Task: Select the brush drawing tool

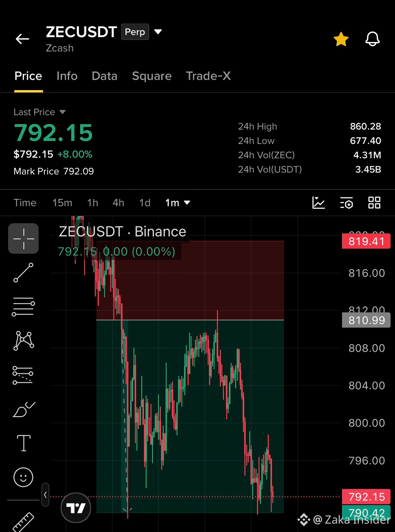Action: coord(23,409)
